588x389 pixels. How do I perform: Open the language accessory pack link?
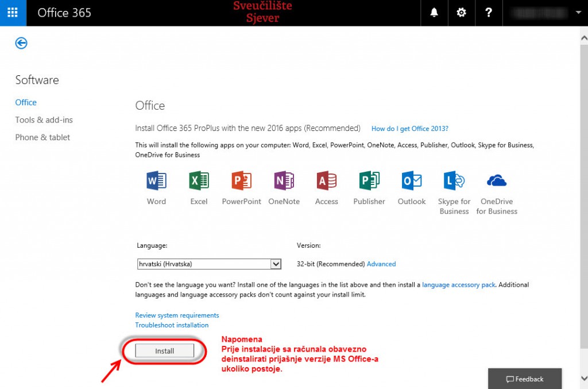click(x=459, y=285)
